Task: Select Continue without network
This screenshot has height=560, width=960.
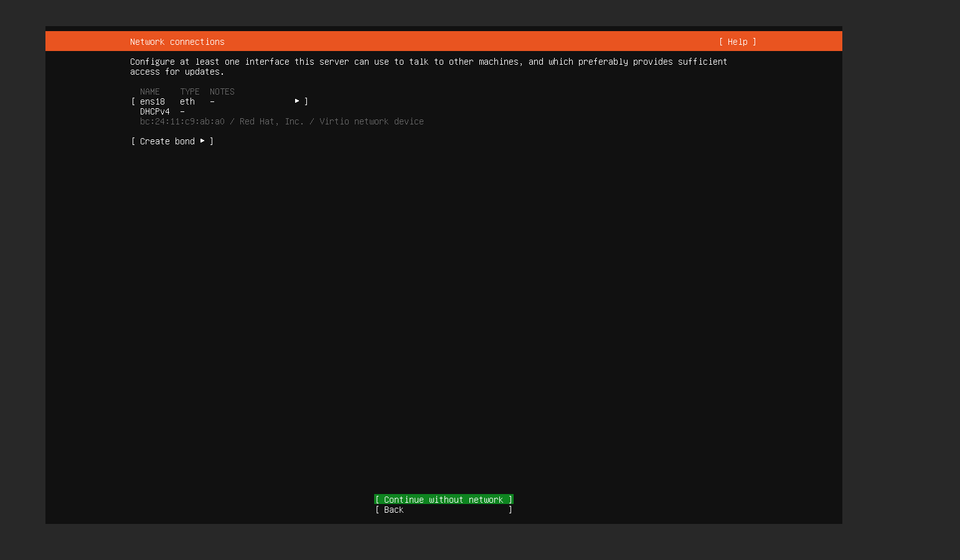Action: tap(444, 500)
